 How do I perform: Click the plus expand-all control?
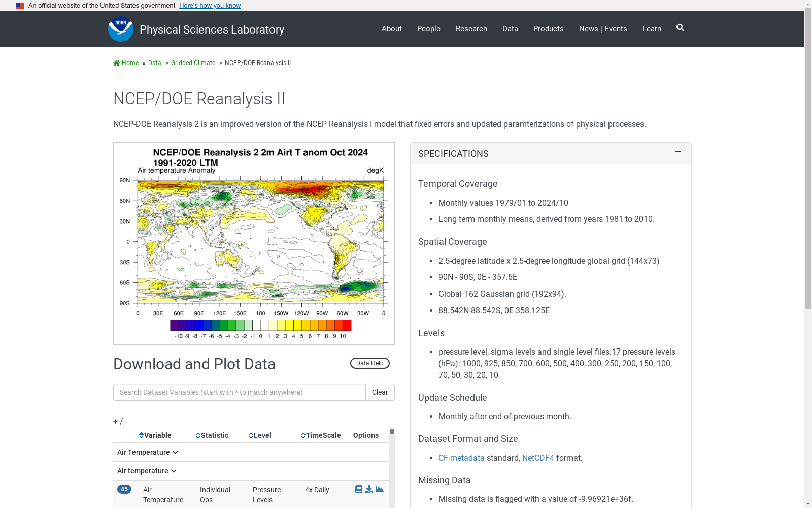115,422
